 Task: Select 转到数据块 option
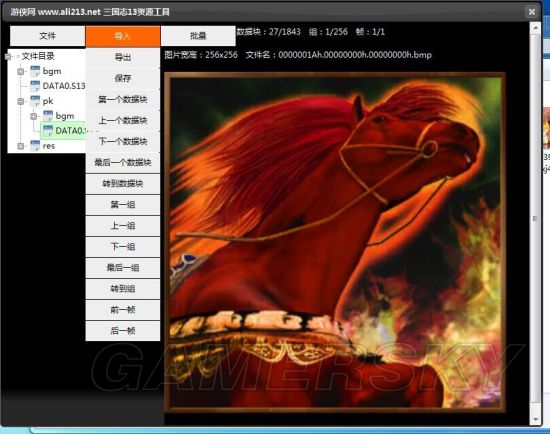(123, 183)
